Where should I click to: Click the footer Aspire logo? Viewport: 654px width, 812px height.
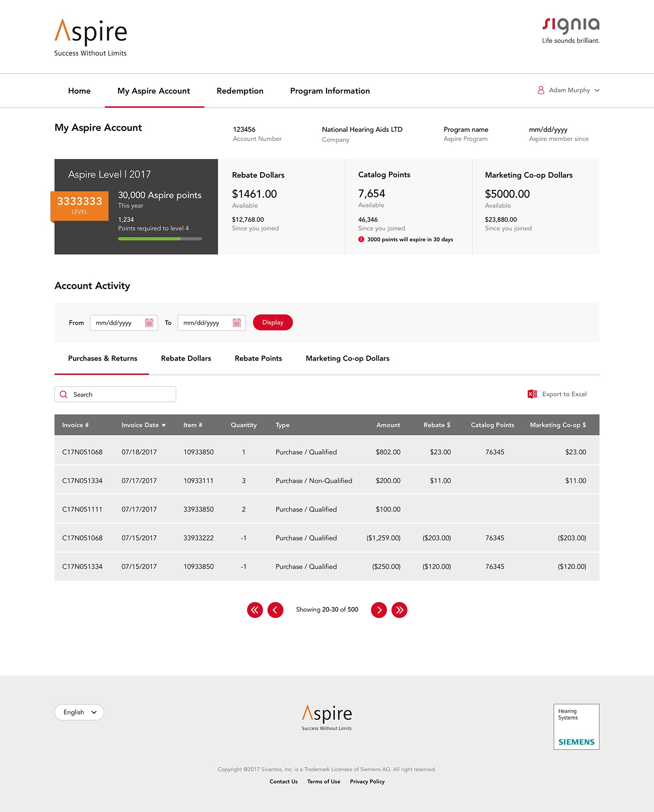coord(327,718)
